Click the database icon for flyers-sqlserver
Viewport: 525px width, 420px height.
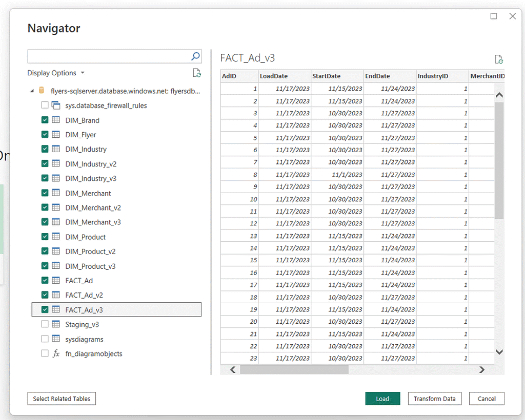[42, 90]
